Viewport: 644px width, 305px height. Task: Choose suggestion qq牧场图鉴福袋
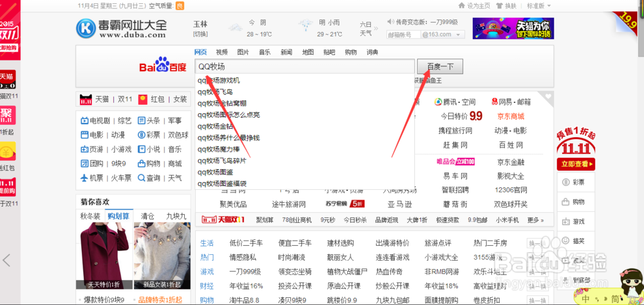(222, 183)
